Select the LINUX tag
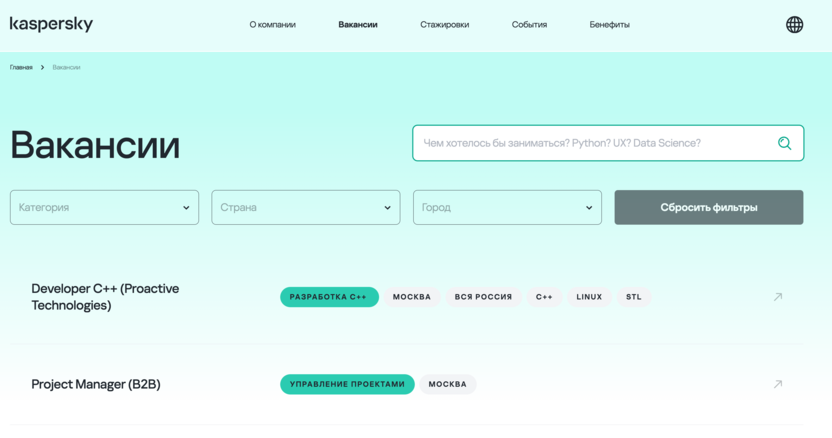 click(589, 297)
